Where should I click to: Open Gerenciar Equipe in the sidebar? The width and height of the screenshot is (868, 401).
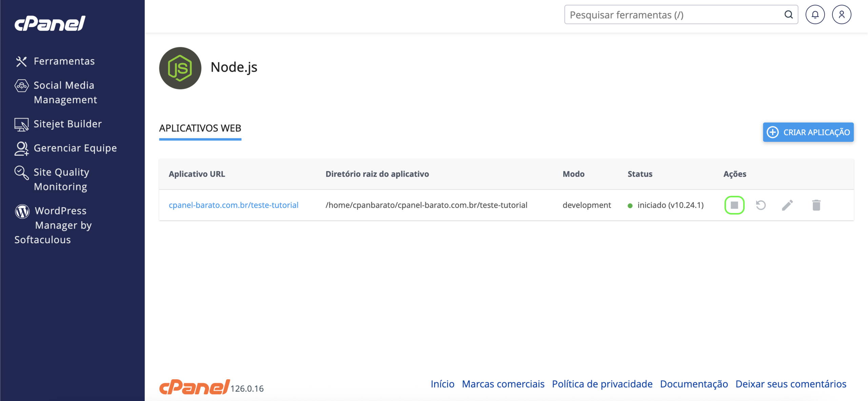tap(75, 148)
